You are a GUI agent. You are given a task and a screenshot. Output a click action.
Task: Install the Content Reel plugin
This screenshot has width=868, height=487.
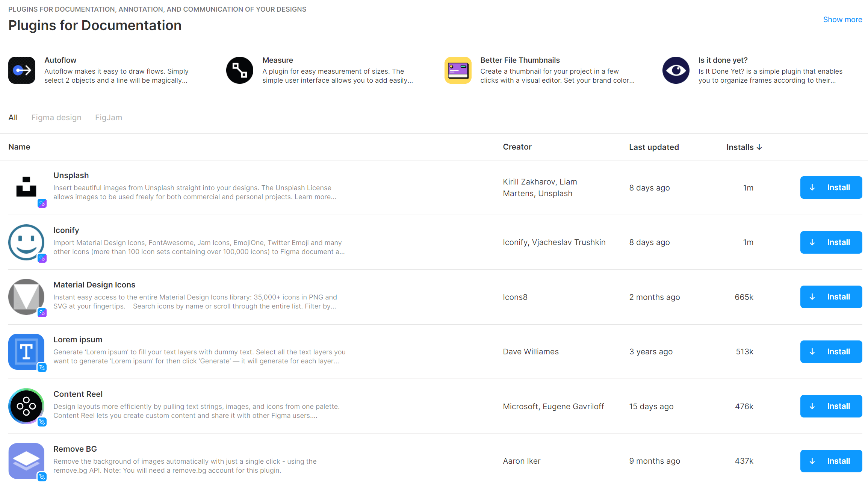coord(831,406)
